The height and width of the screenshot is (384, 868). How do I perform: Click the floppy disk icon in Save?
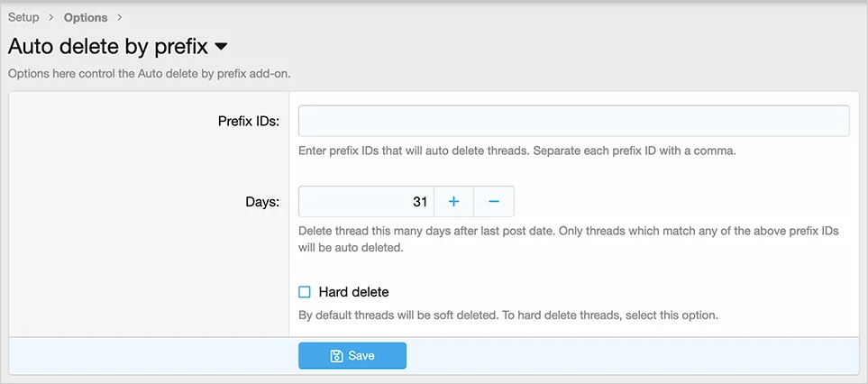pos(336,356)
